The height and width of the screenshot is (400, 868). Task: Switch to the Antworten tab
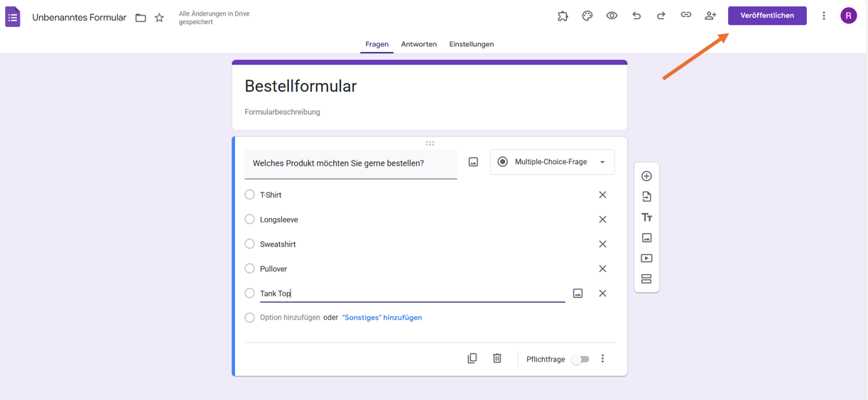click(x=419, y=44)
